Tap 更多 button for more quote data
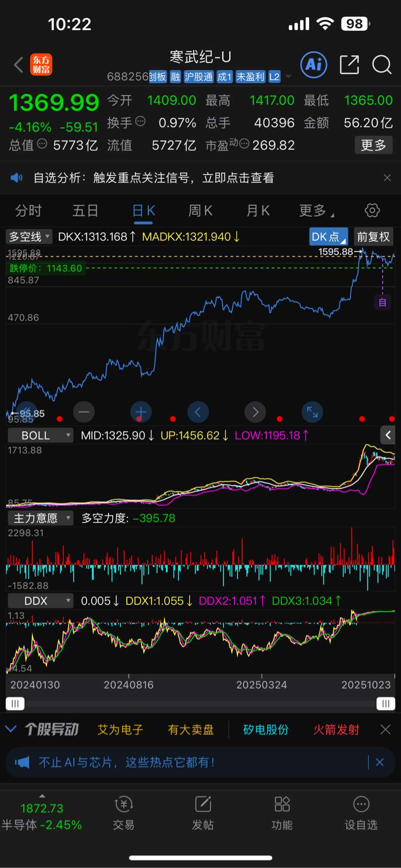The width and height of the screenshot is (401, 868). 373,145
